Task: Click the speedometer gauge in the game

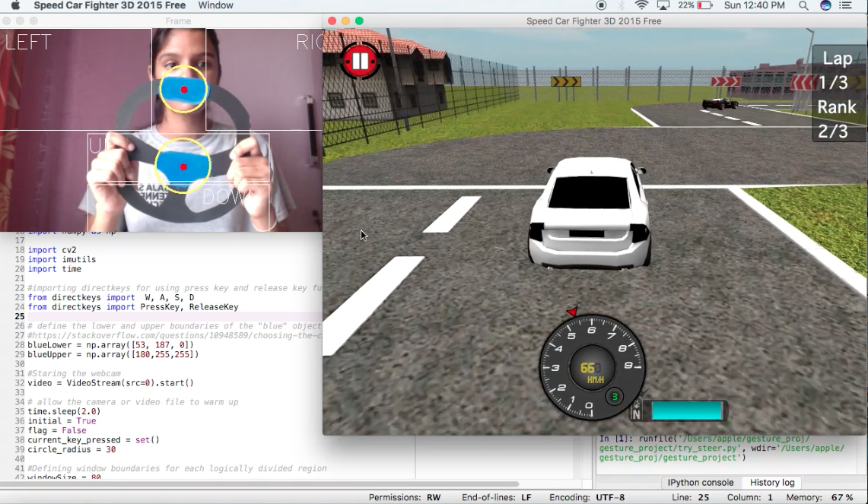Action: (592, 367)
